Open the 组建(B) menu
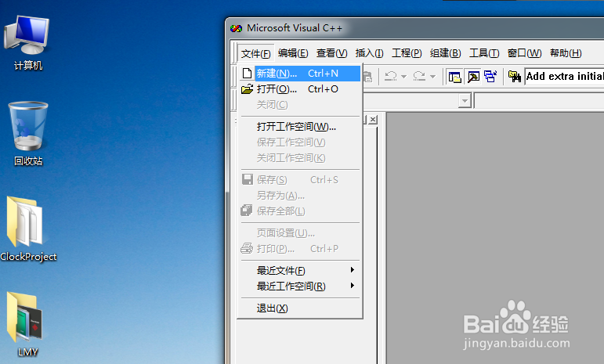 click(x=445, y=53)
